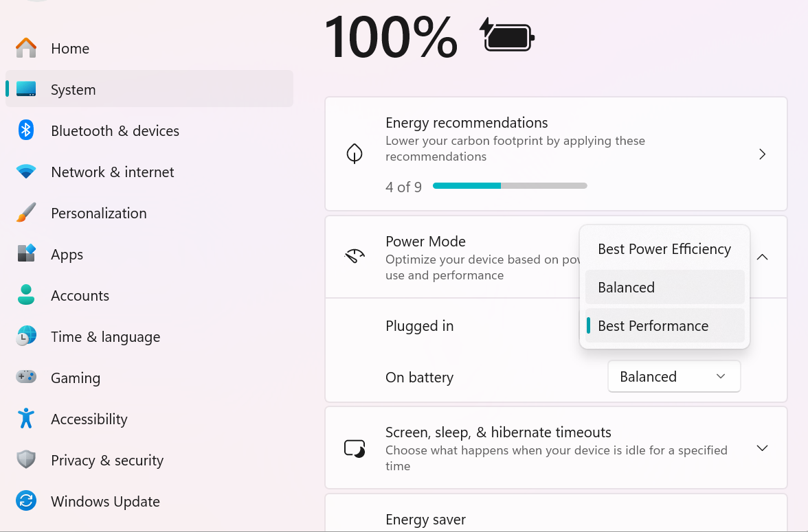808x532 pixels.
Task: Click the Network & internet wifi icon
Action: (x=26, y=172)
